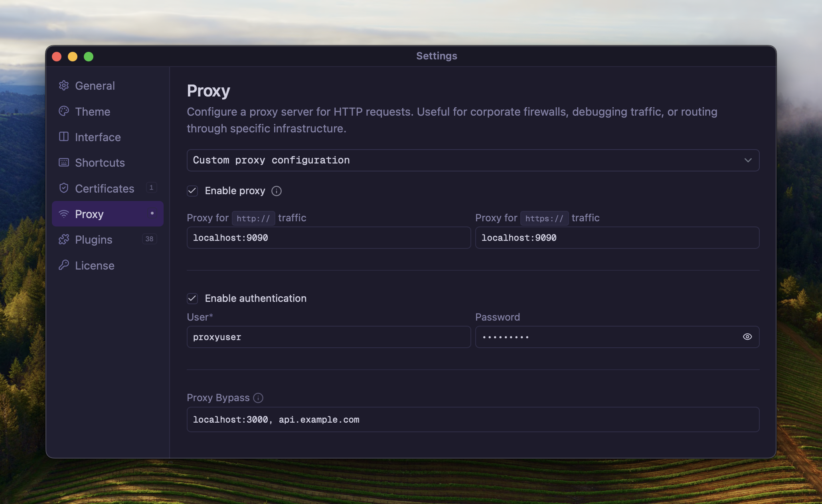Click the Theme palette icon
Screen dimensions: 822x504
[x=64, y=111]
